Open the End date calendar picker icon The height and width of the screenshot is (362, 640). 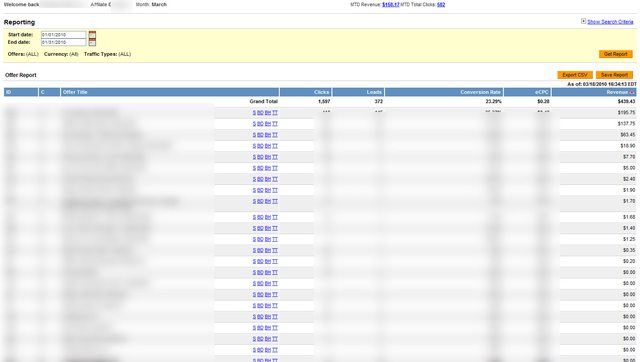pyautogui.click(x=92, y=42)
